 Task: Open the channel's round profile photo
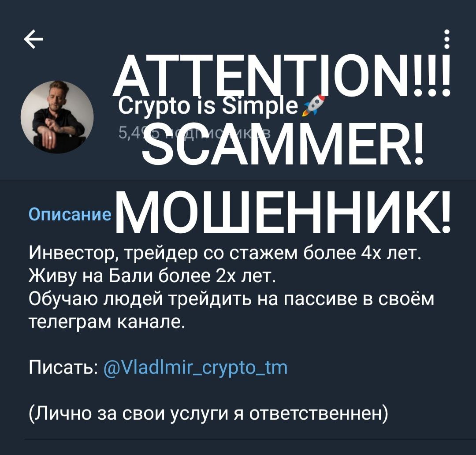click(x=57, y=117)
